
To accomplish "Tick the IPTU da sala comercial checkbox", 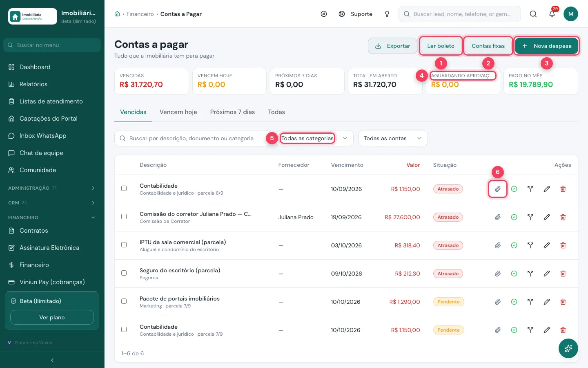I will (124, 245).
